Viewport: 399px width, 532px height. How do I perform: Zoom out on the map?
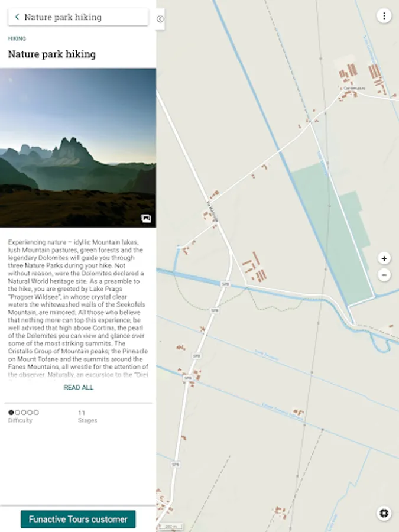click(384, 274)
